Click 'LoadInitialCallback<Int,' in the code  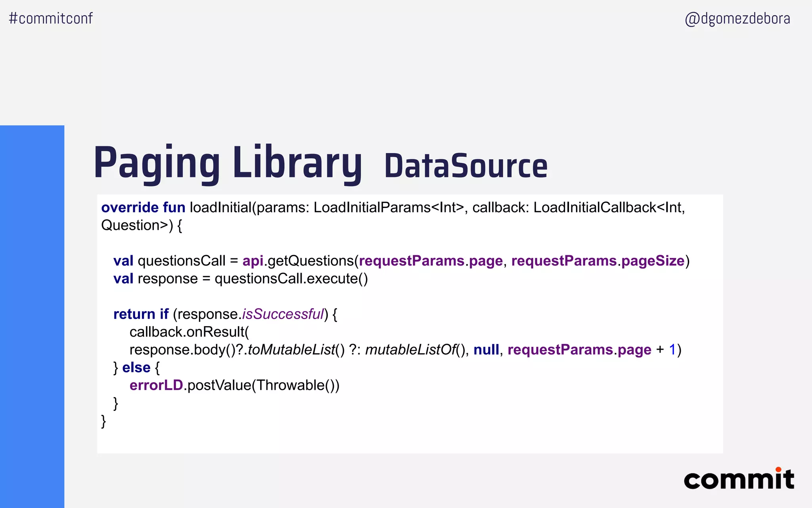click(x=609, y=208)
